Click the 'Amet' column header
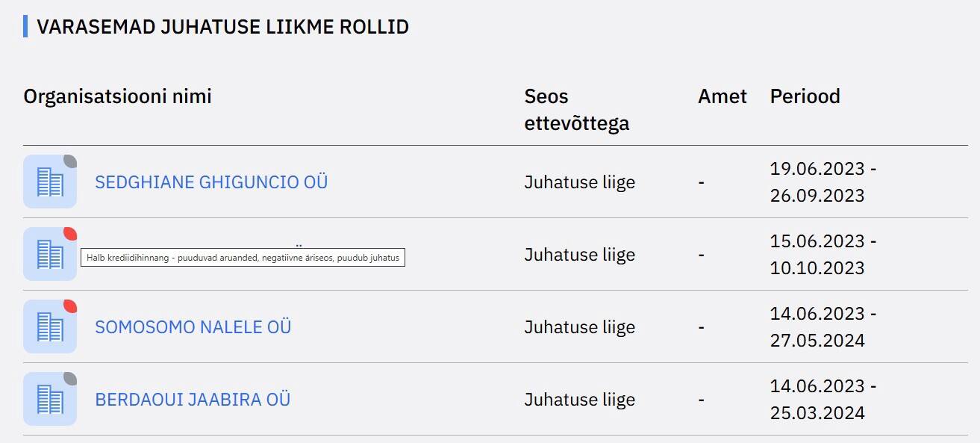980x443 pixels. coord(722,96)
